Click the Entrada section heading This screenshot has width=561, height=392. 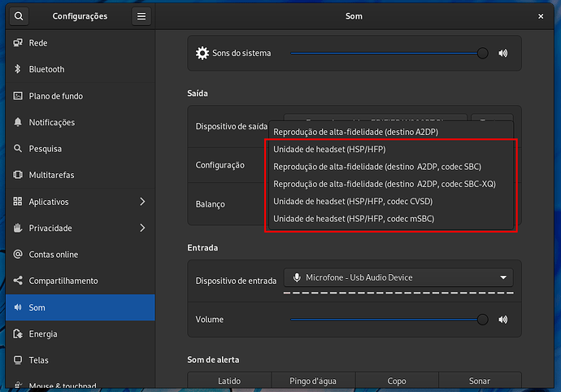(202, 248)
